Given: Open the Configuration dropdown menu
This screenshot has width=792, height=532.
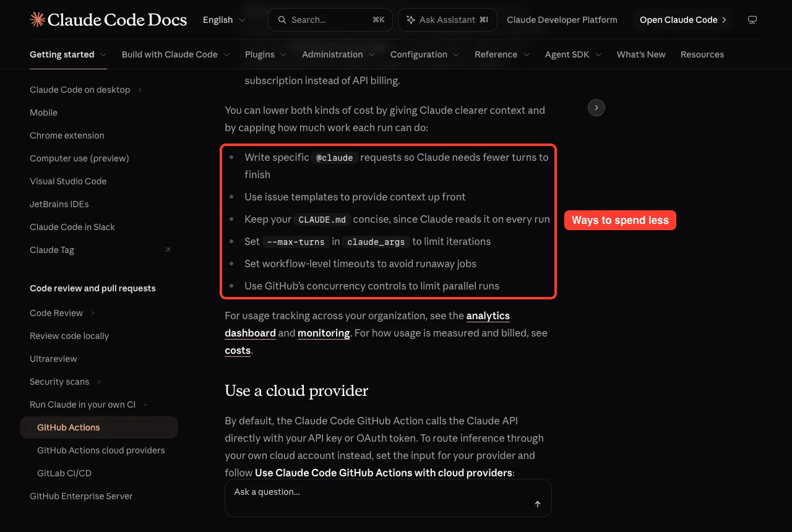Looking at the screenshot, I should tap(425, 54).
